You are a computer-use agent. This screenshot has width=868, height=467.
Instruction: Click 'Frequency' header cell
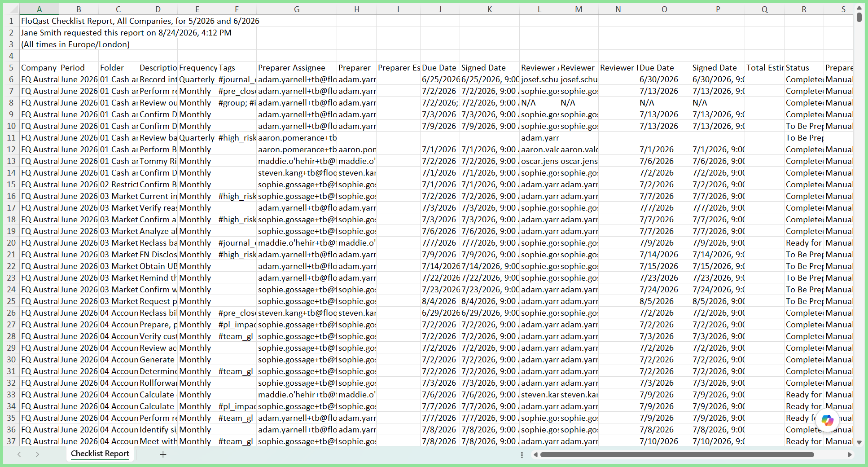tap(197, 68)
